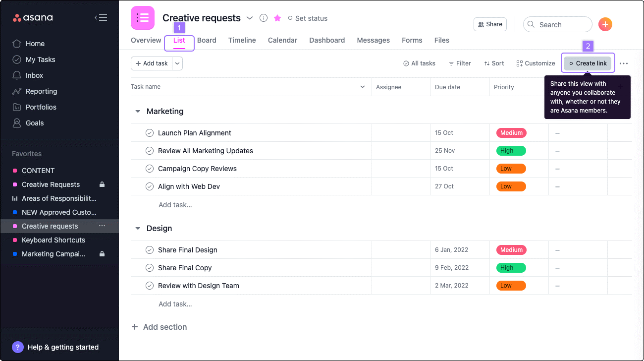Collapse the sidebar with the hamburger arrow icon
This screenshot has width=644, height=361.
[101, 18]
